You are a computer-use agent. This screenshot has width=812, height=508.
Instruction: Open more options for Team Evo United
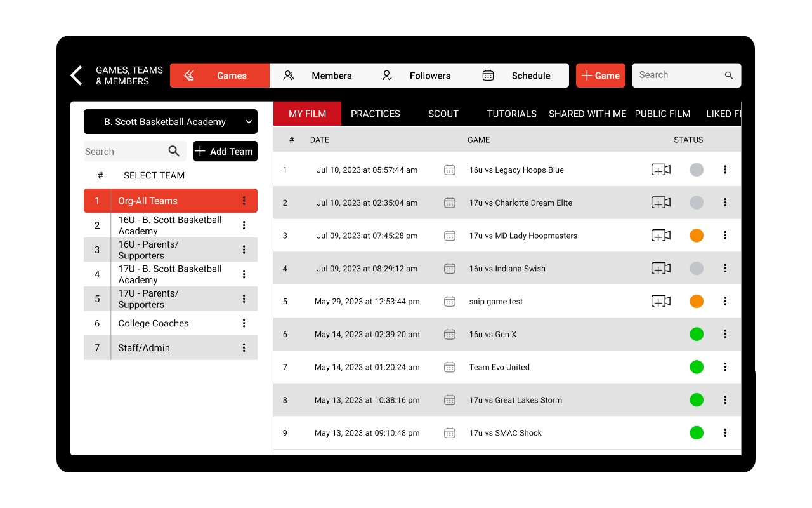click(x=725, y=367)
